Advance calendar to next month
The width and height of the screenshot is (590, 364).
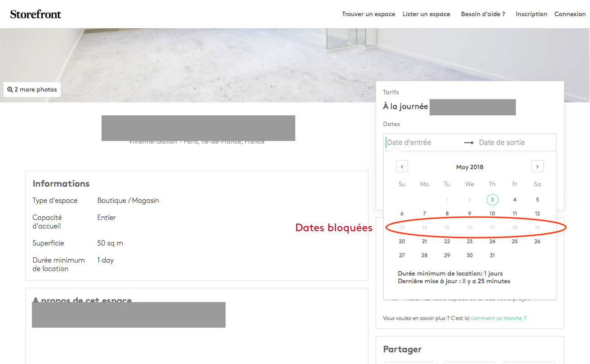(x=537, y=167)
